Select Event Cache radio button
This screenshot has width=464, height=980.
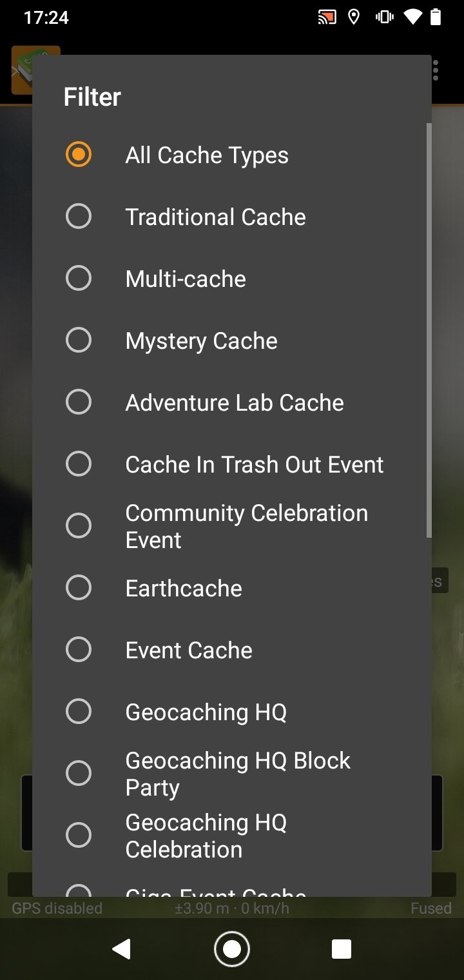pos(79,650)
